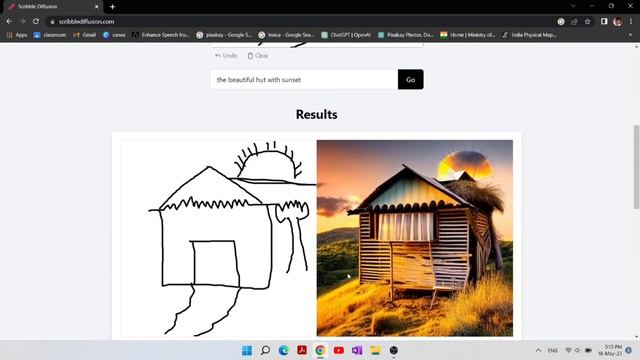
Task: Select the Scribble Diffusion tab
Action: [x=53, y=7]
